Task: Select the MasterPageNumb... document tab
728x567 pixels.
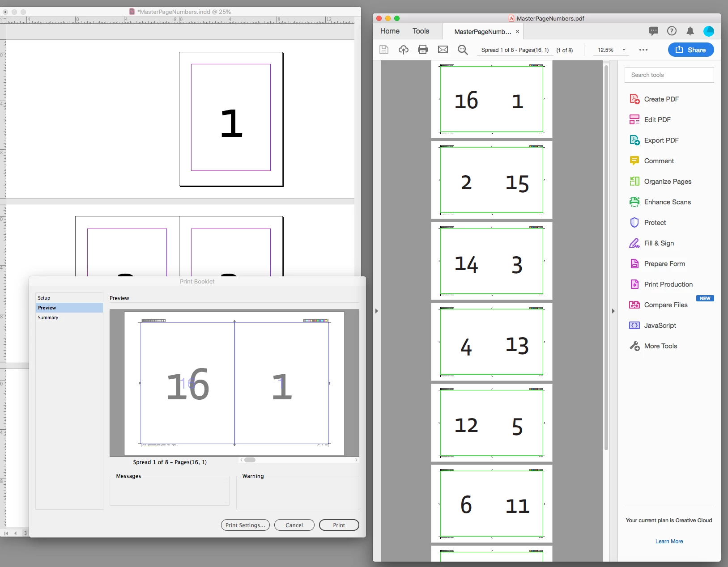Action: point(482,32)
